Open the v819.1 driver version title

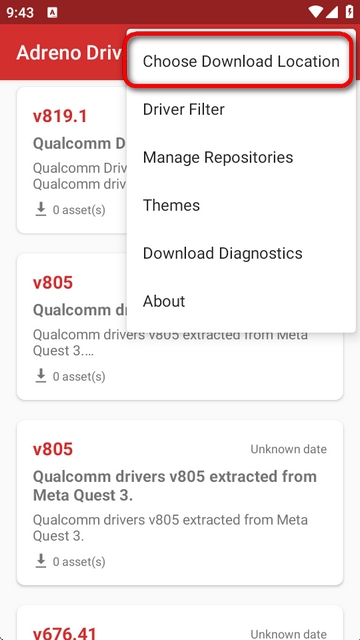(60, 116)
